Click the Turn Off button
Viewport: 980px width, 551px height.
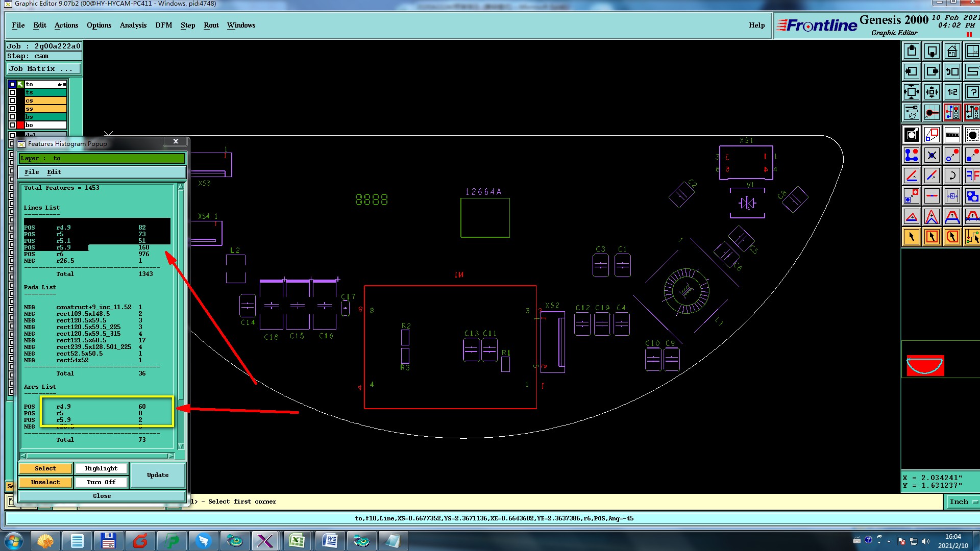pos(101,482)
